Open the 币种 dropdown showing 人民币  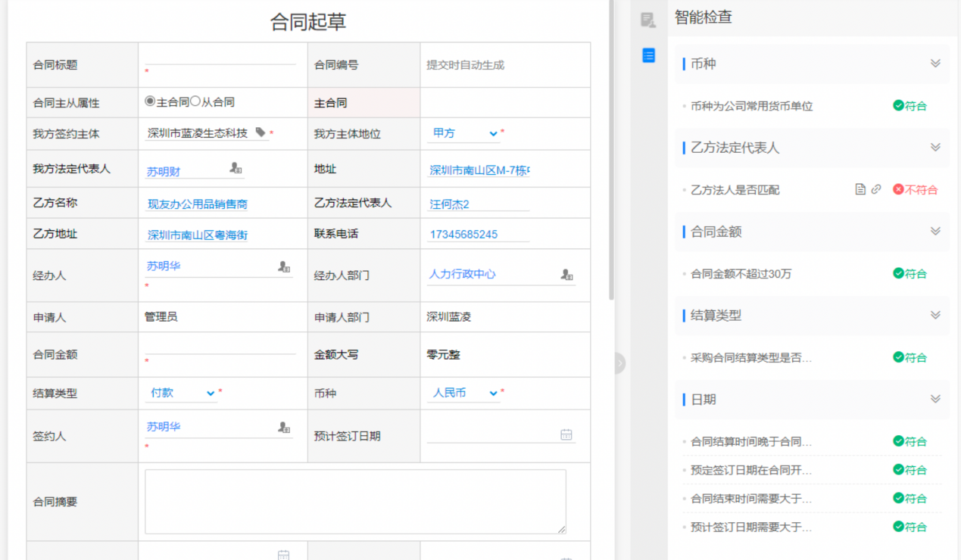[463, 393]
